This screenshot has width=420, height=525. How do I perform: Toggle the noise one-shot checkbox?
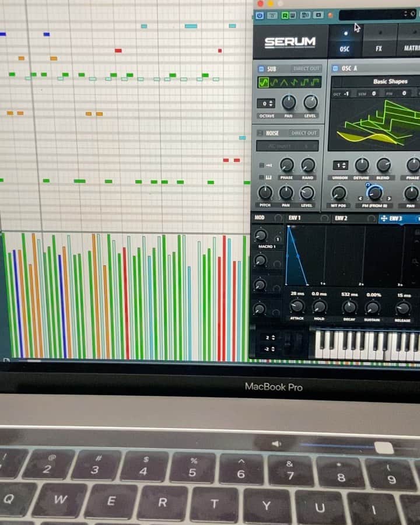coord(261,165)
